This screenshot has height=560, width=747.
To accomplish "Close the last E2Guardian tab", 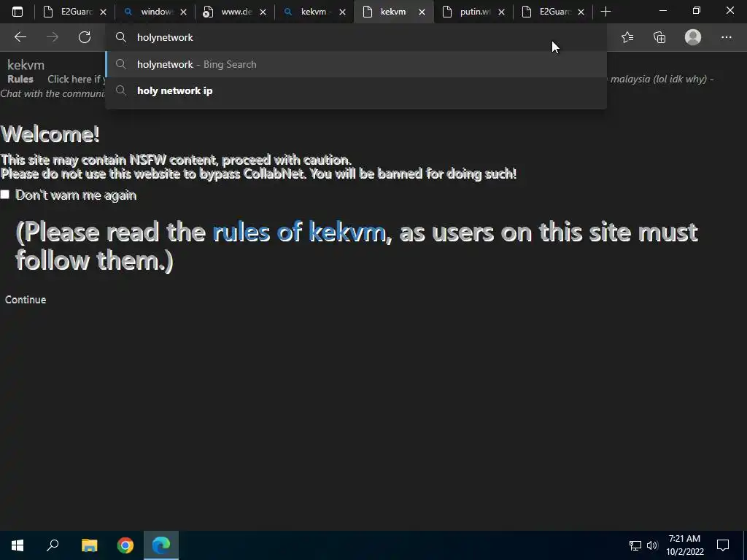I will 581,12.
